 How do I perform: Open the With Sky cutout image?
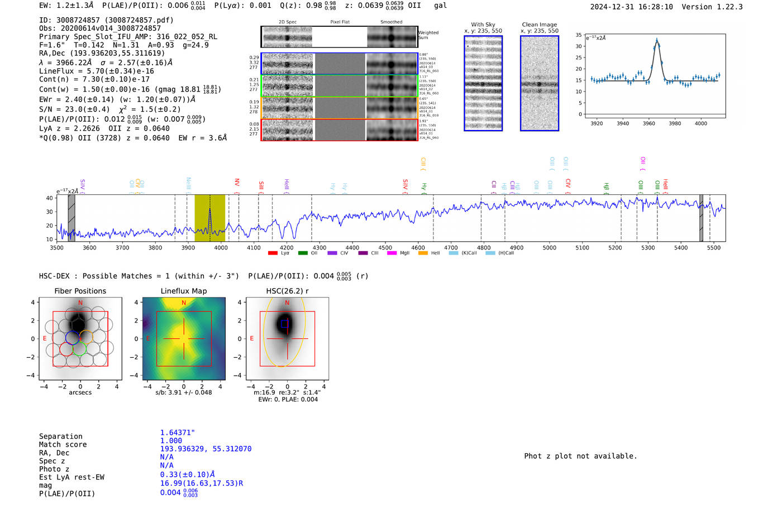tap(483, 83)
